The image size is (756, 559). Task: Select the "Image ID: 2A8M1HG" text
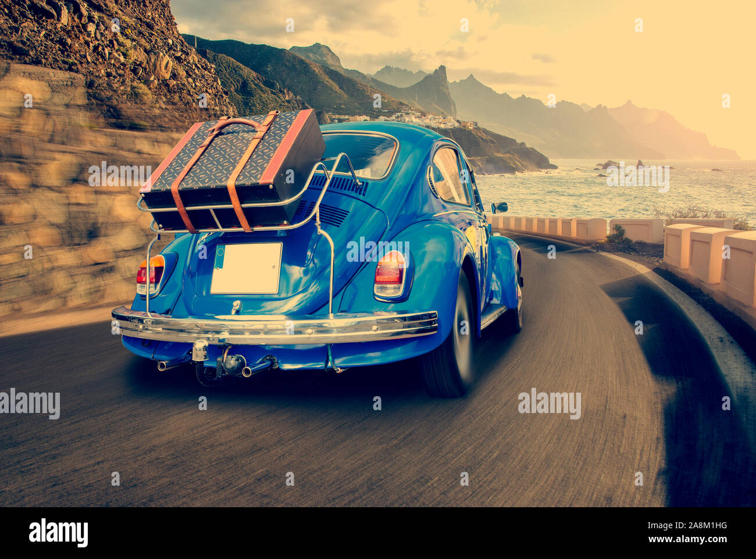689,526
